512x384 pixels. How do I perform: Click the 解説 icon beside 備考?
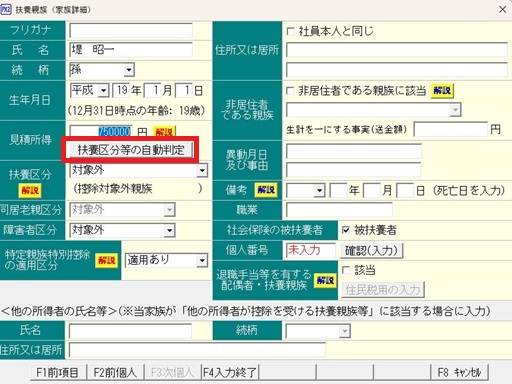coord(266,190)
